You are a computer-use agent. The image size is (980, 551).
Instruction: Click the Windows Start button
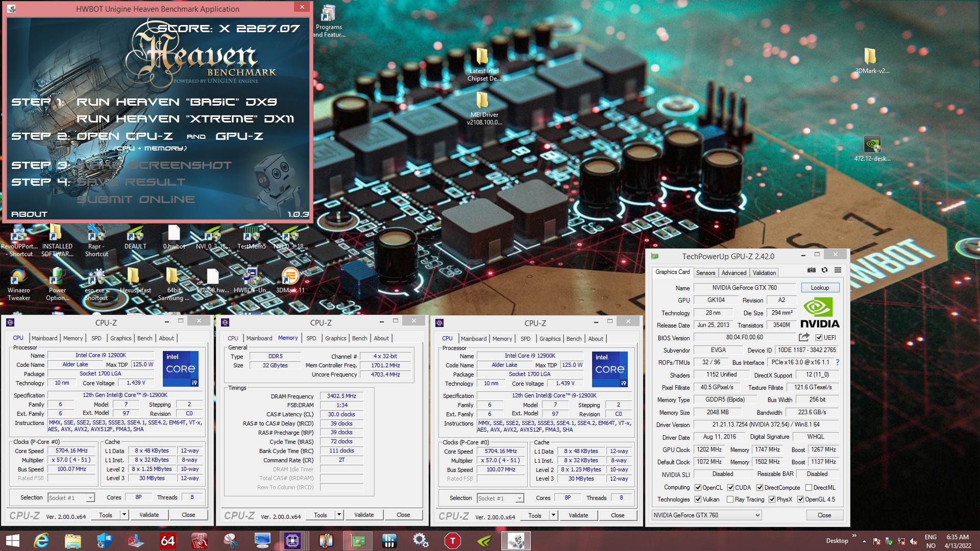pyautogui.click(x=13, y=540)
